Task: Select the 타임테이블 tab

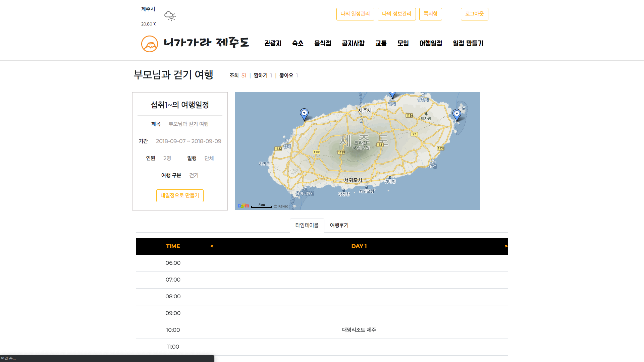Action: pyautogui.click(x=307, y=225)
